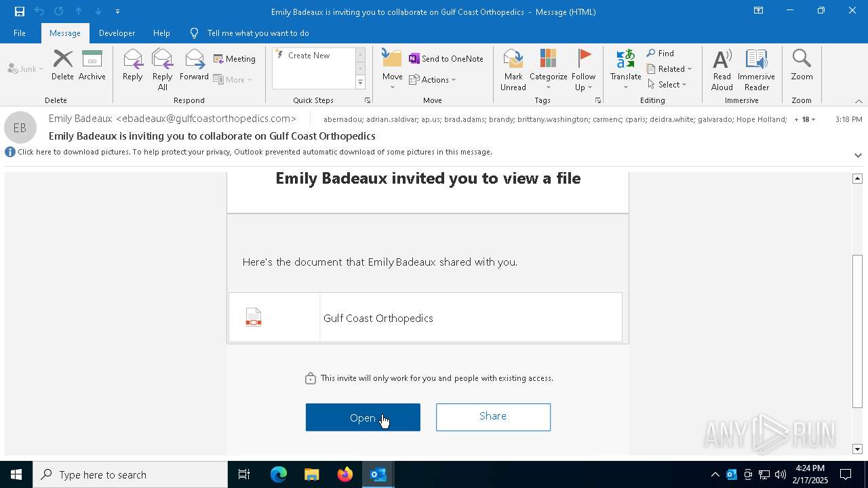Expand the Quick Steps gallery

360,83
